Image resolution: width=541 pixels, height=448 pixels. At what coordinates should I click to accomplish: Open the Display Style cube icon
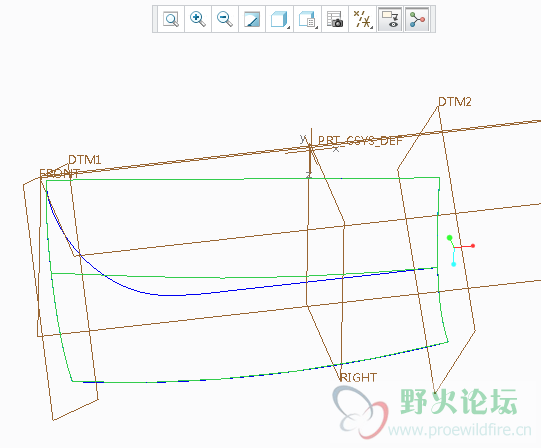pyautogui.click(x=279, y=19)
